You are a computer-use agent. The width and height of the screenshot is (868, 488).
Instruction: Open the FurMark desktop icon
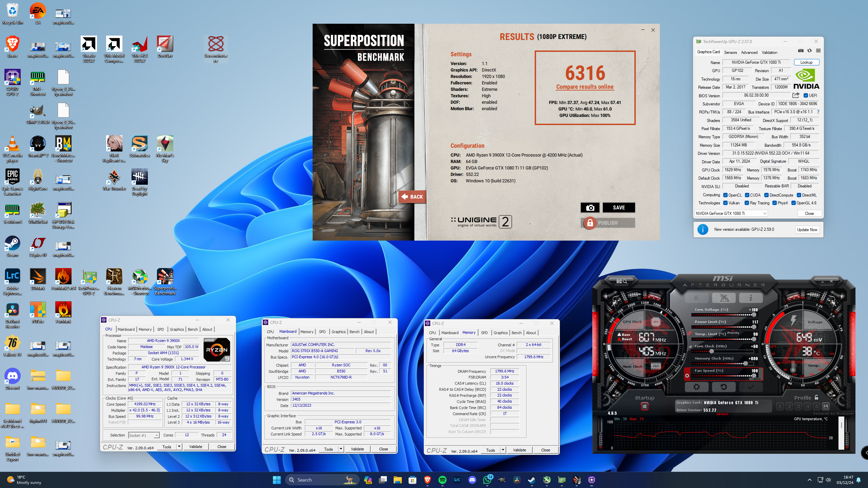pyautogui.click(x=63, y=312)
